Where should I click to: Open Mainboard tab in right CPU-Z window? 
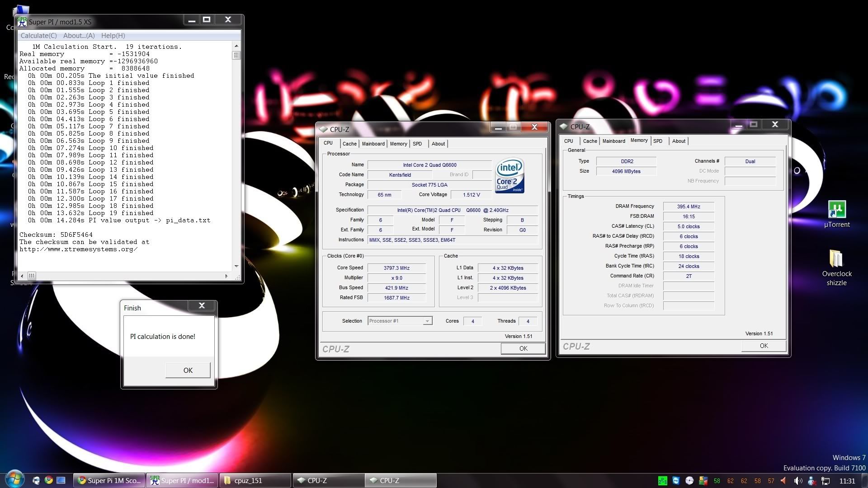click(614, 141)
